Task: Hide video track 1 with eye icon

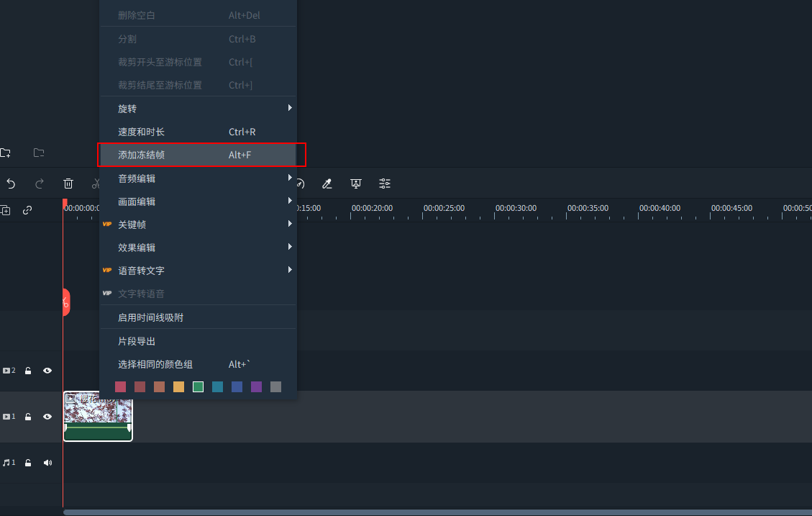Action: (47, 417)
